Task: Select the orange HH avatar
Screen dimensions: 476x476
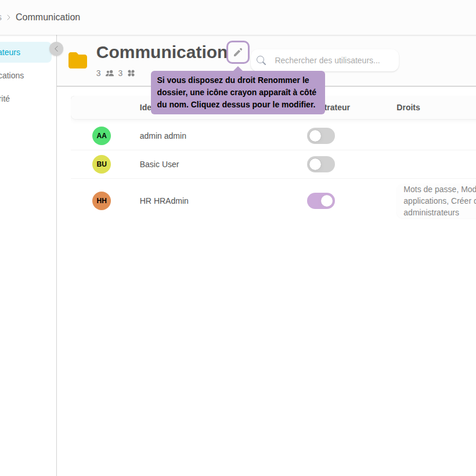Action: click(x=102, y=201)
